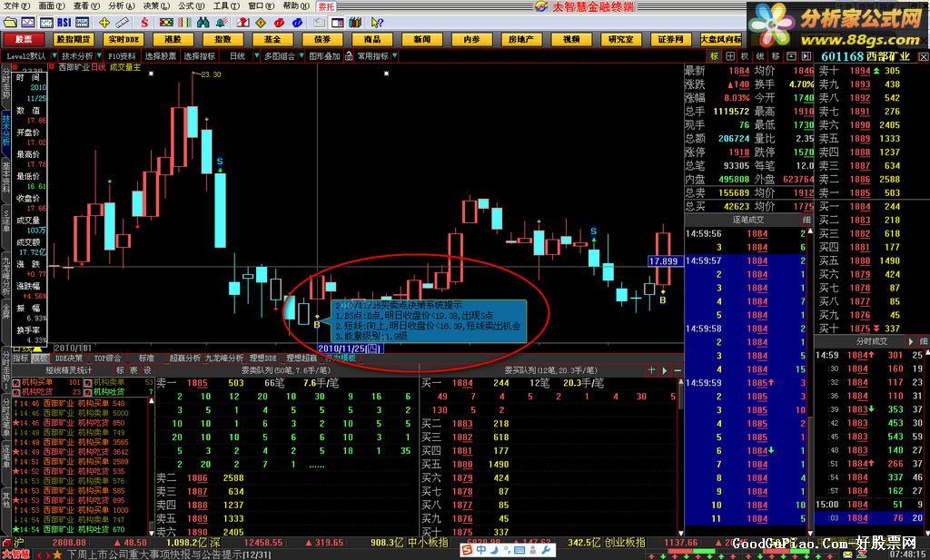Select the ruler measuring tool icon
Screen dimensions: 930x560
(123, 23)
